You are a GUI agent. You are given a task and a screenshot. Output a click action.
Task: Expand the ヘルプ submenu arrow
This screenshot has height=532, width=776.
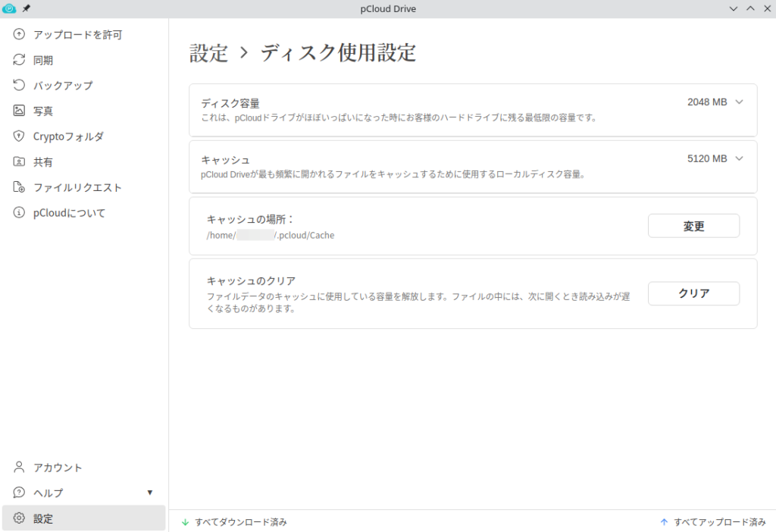point(150,493)
